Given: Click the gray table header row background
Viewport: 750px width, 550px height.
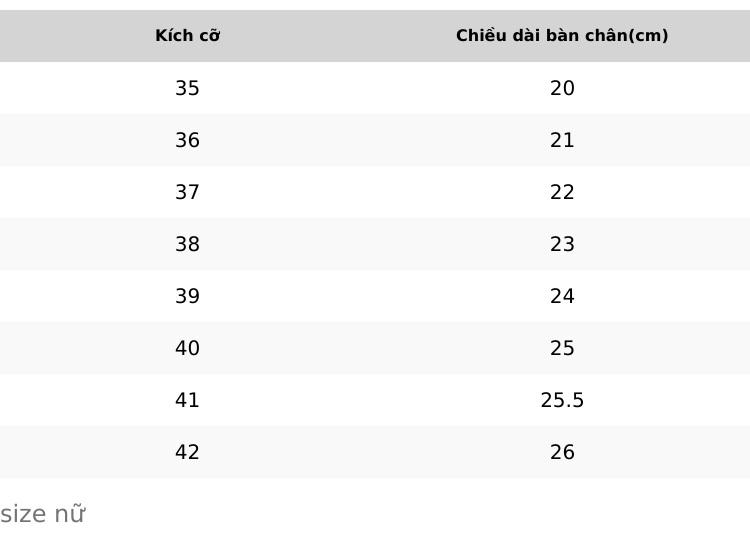Looking at the screenshot, I should (375, 36).
